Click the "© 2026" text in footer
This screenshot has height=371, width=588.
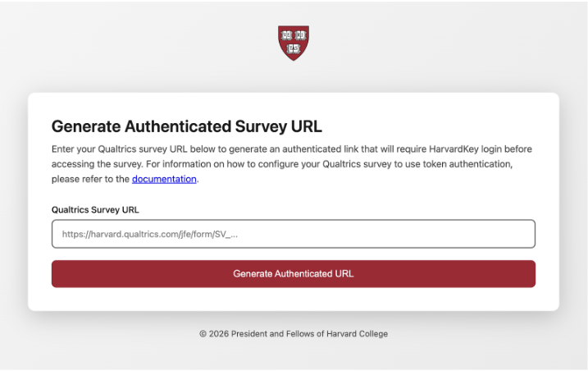click(x=213, y=334)
